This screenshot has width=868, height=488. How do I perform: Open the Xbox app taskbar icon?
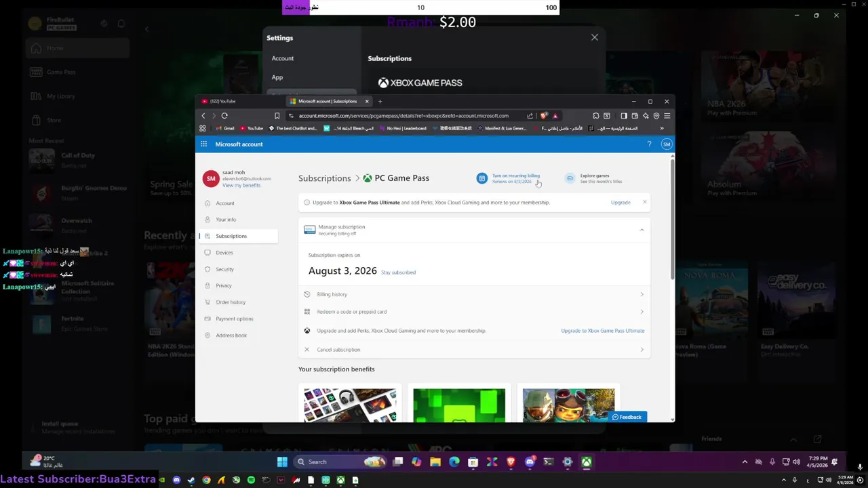coord(587,462)
